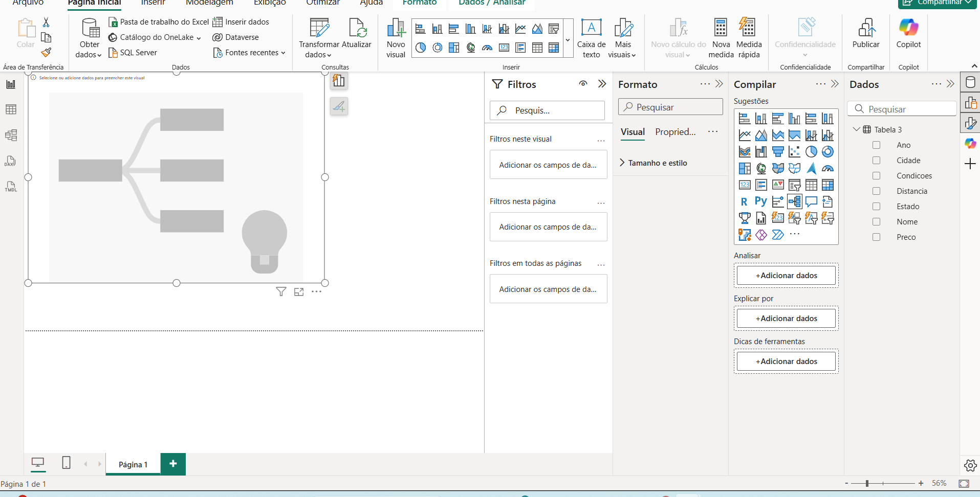Check the Ano field checkbox

[x=876, y=145]
